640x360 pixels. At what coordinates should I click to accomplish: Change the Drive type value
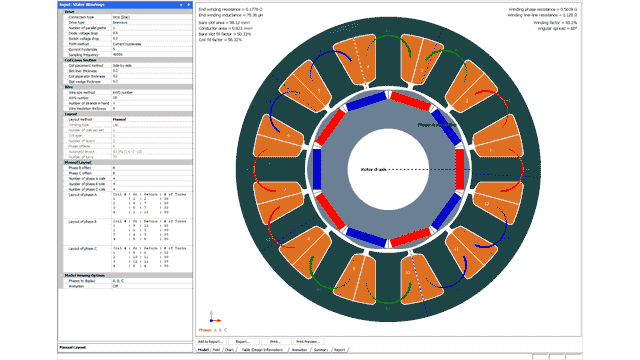pyautogui.click(x=151, y=22)
